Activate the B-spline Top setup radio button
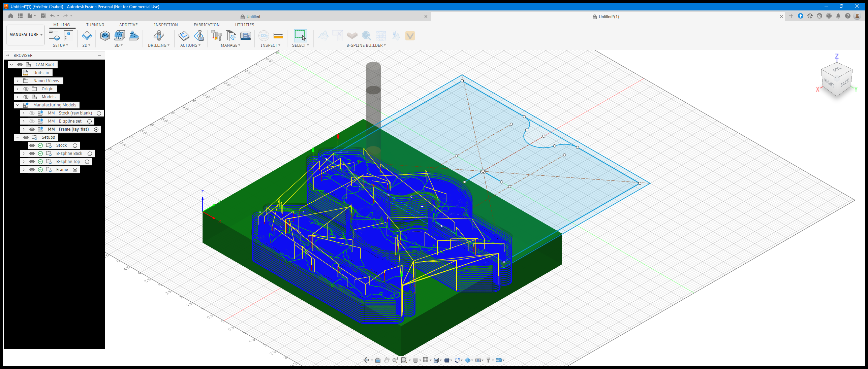868x369 pixels. click(87, 162)
